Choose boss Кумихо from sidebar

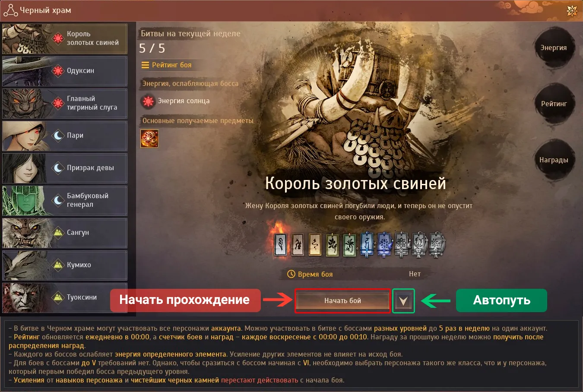(65, 266)
